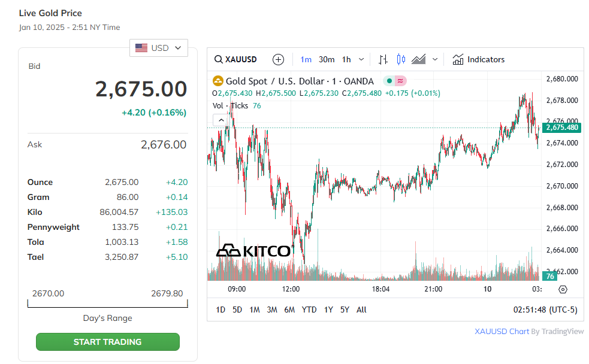This screenshot has width=589, height=364.
Task: Select the 1Y date range
Action: [x=329, y=310]
